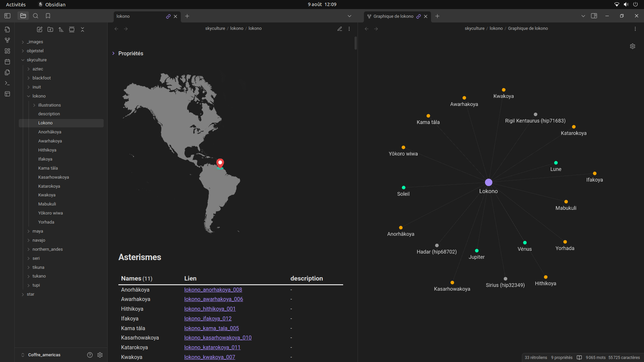Click the purple Lokono graph node
Viewport: 644px width, 362px height.
(488, 182)
